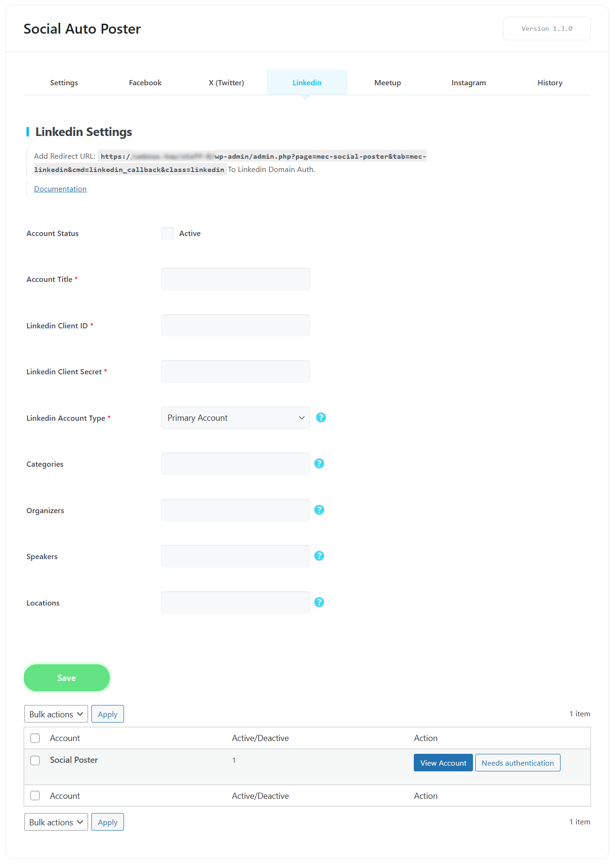Screen dimensions: 615x868
Task: Click the Needs authentication button
Action: pyautogui.click(x=517, y=763)
